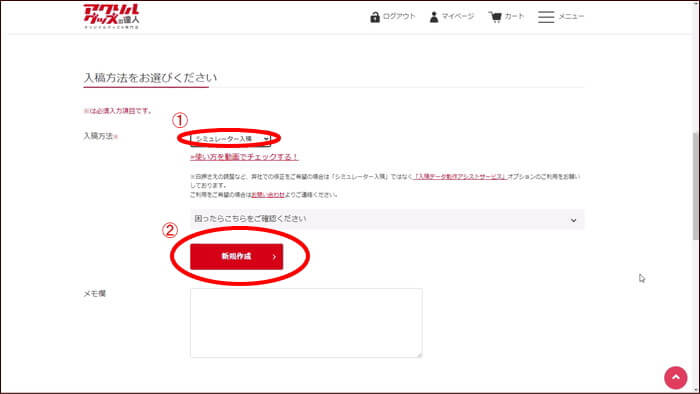Click the 使い方を動画でチェックする link

[x=244, y=157]
